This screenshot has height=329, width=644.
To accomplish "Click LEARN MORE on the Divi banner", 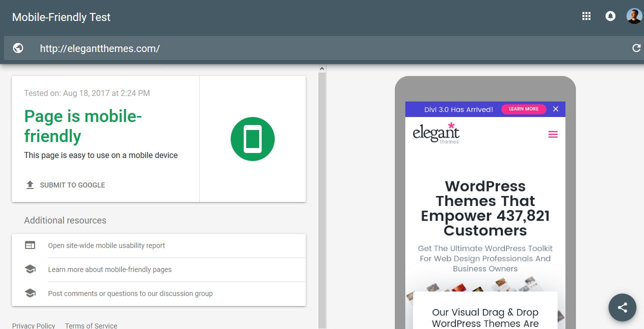I will (x=523, y=108).
